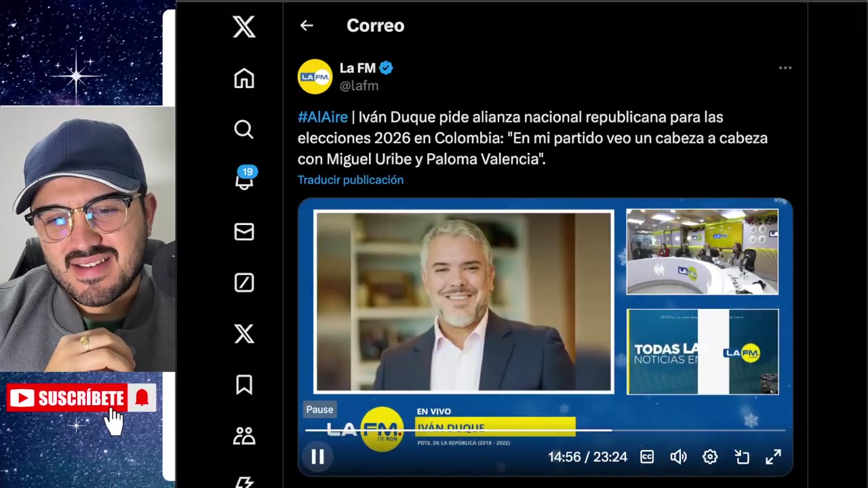
Task: Open the lightning bolt sidebar icon
Action: point(244,483)
